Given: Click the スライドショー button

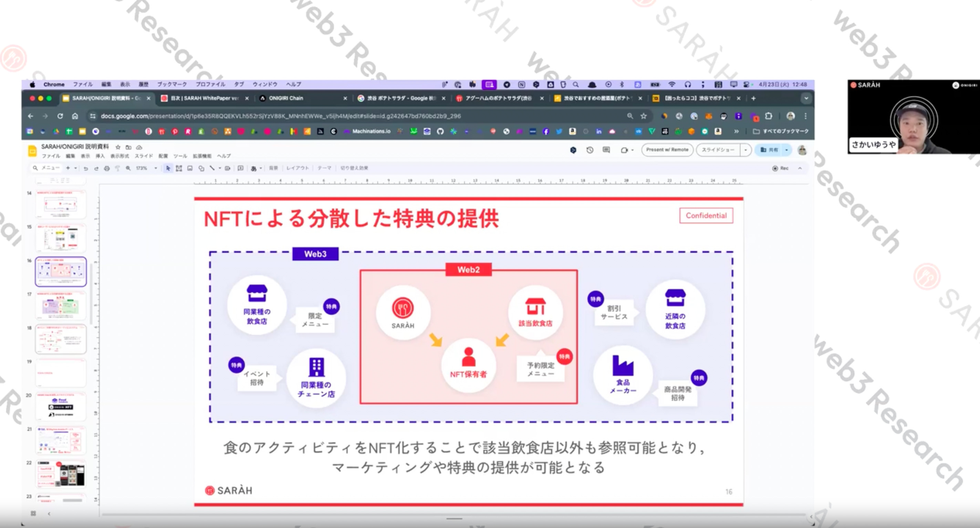Looking at the screenshot, I should (x=718, y=150).
